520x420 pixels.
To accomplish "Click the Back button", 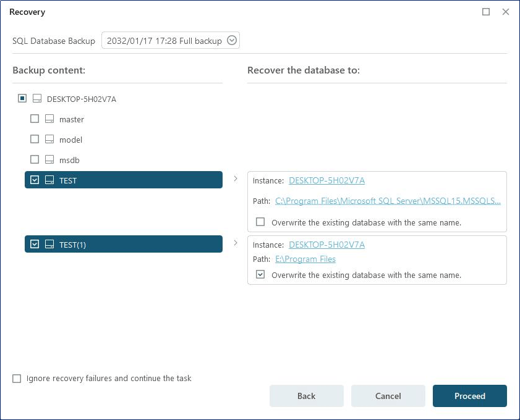I will pyautogui.click(x=306, y=396).
